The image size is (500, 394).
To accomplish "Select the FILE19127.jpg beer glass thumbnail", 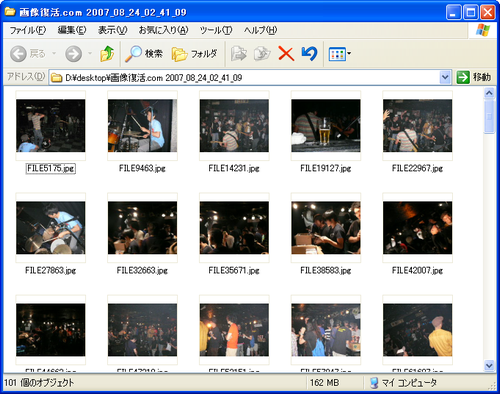I will click(x=326, y=125).
